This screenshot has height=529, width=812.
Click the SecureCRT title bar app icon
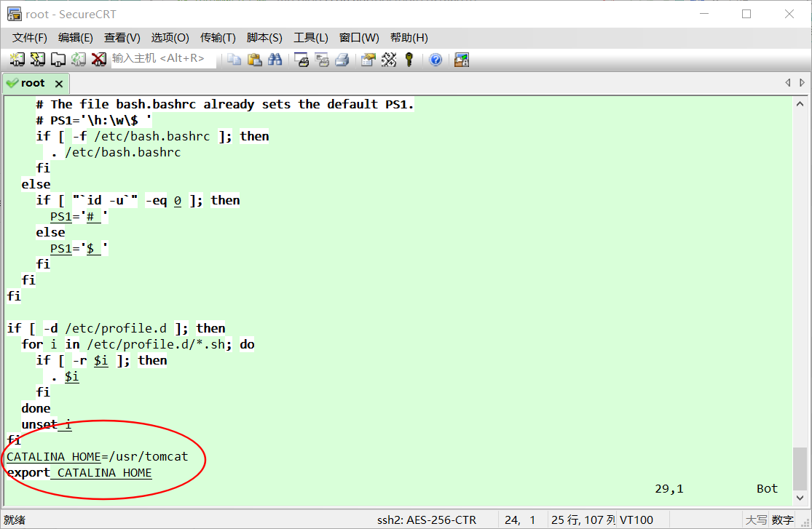click(x=15, y=14)
